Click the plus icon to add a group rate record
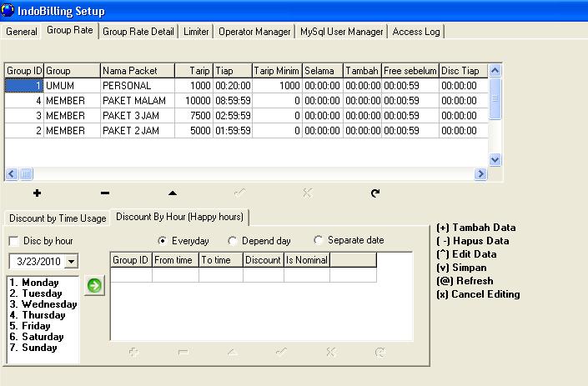Image resolution: width=588 pixels, height=386 pixels. coord(37,193)
